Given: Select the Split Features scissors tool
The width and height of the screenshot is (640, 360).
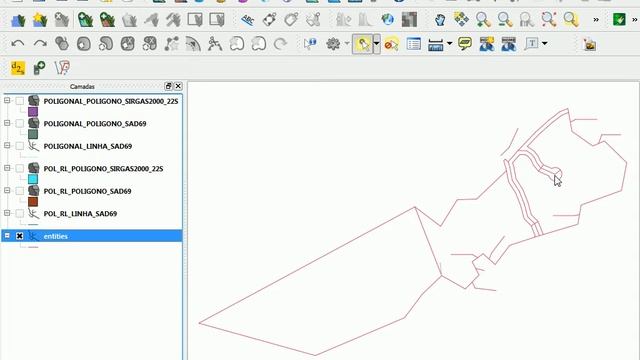Looking at the screenshot, I should [x=215, y=44].
